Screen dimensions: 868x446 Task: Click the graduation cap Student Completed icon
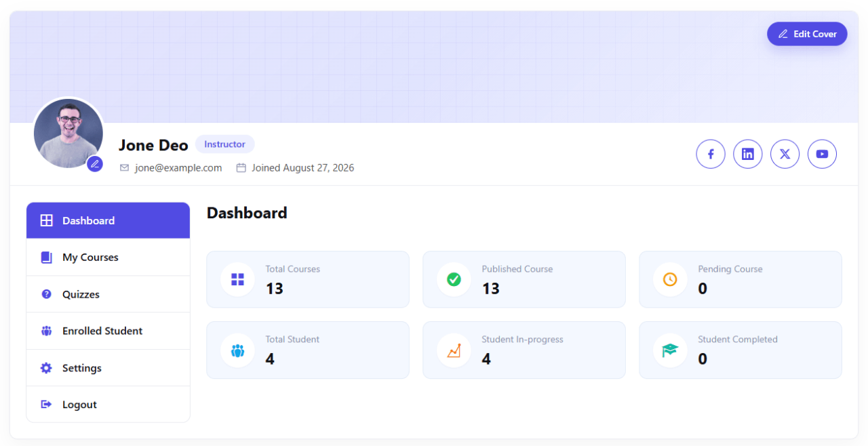(670, 350)
